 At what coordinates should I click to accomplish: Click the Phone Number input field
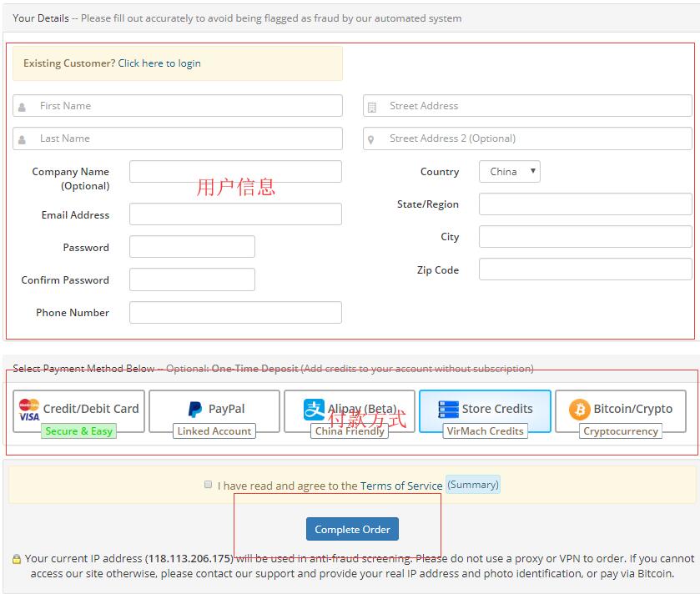(235, 312)
